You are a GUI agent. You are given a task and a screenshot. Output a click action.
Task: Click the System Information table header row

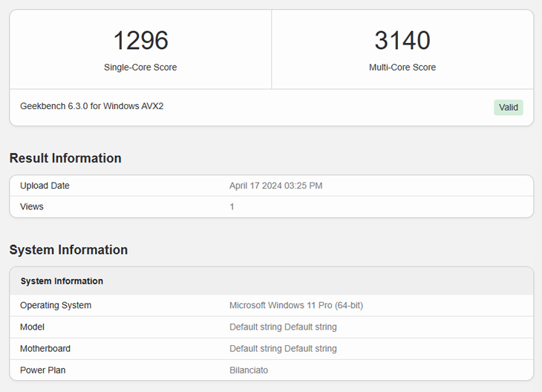[x=62, y=281]
